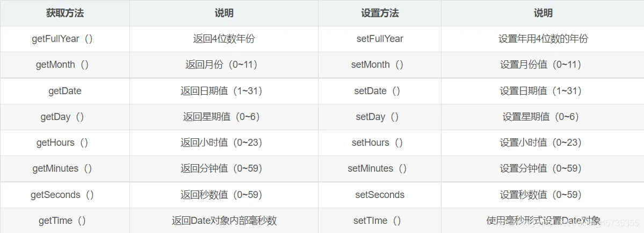
Task: Click the getMonth() method cell
Action: [62, 65]
